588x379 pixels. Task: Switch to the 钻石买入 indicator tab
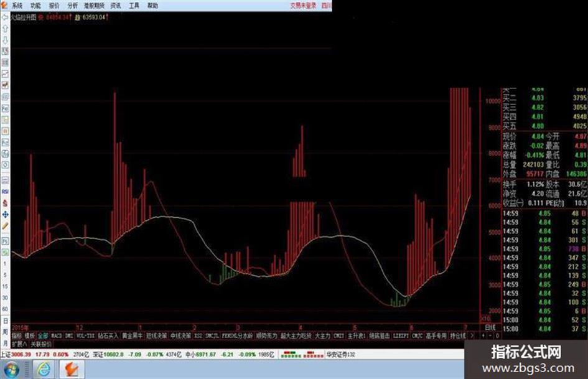tap(108, 335)
